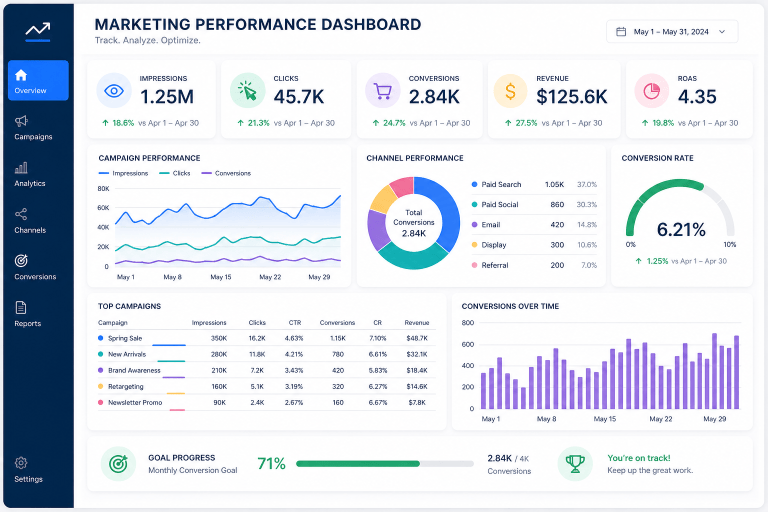Go to Channels in the sidebar
Screen dimensions: 768x512
tap(30, 230)
